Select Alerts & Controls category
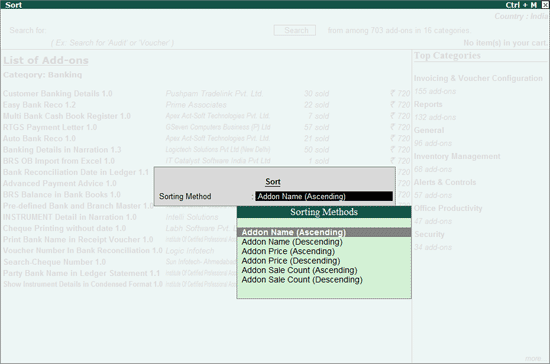 445,182
